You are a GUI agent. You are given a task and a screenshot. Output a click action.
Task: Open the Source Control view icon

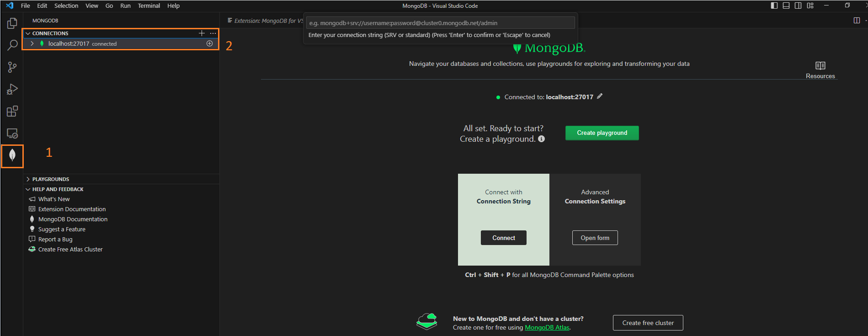[x=12, y=67]
